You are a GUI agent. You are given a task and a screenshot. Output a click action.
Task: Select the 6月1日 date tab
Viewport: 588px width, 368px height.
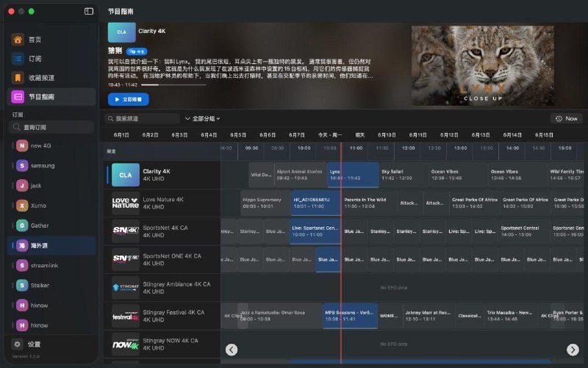[x=121, y=135]
